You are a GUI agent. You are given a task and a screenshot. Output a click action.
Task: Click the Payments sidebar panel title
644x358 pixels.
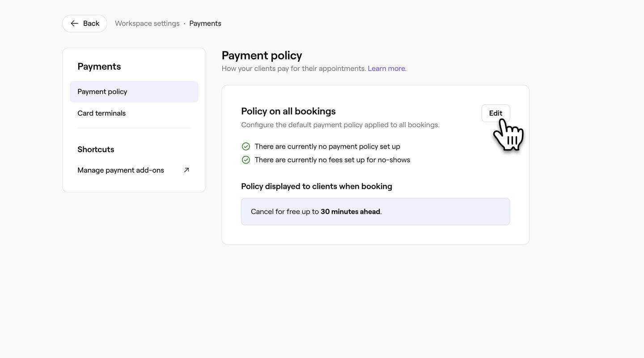coord(99,66)
